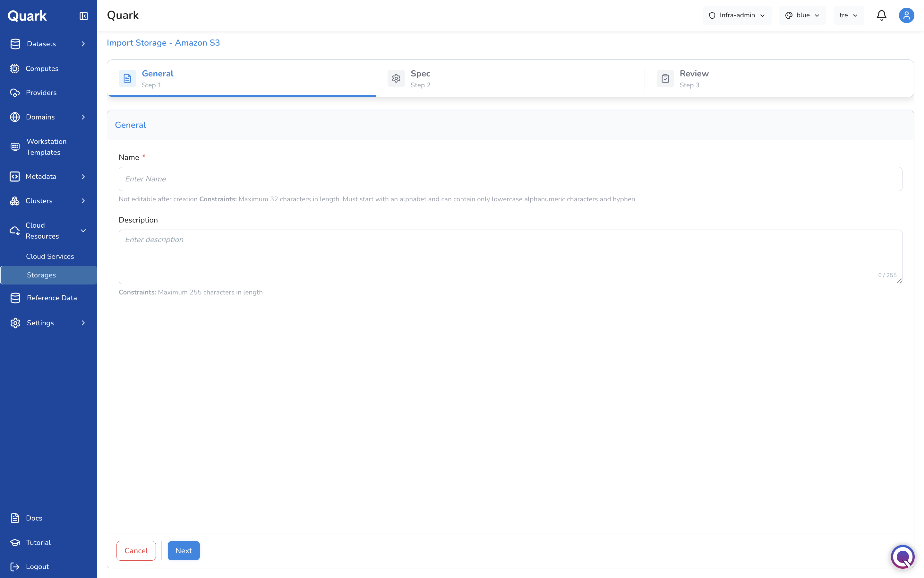Click the Cancel button
924x578 pixels.
(136, 551)
